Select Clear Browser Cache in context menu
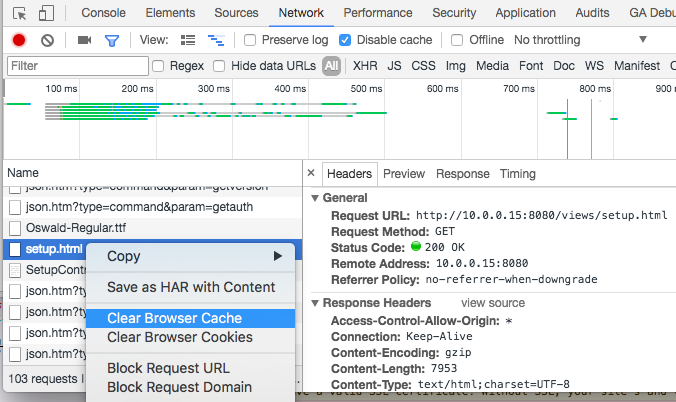This screenshot has height=402, width=676. click(x=174, y=319)
